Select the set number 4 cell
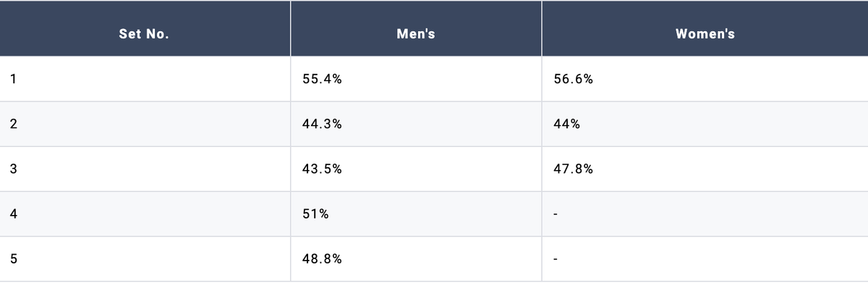 click(145, 214)
